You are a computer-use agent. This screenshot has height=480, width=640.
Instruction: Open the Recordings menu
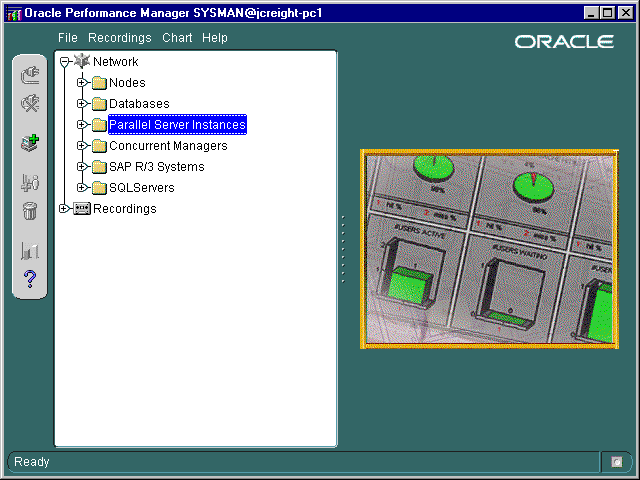(119, 38)
